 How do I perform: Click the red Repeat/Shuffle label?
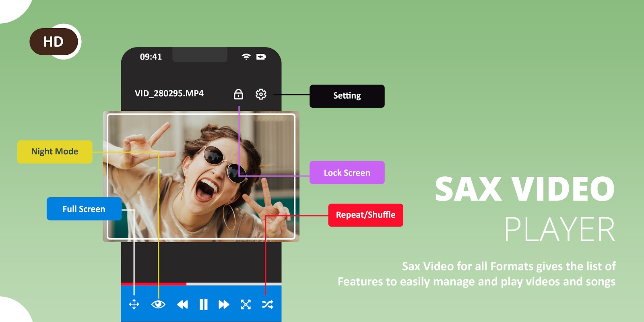click(x=365, y=215)
